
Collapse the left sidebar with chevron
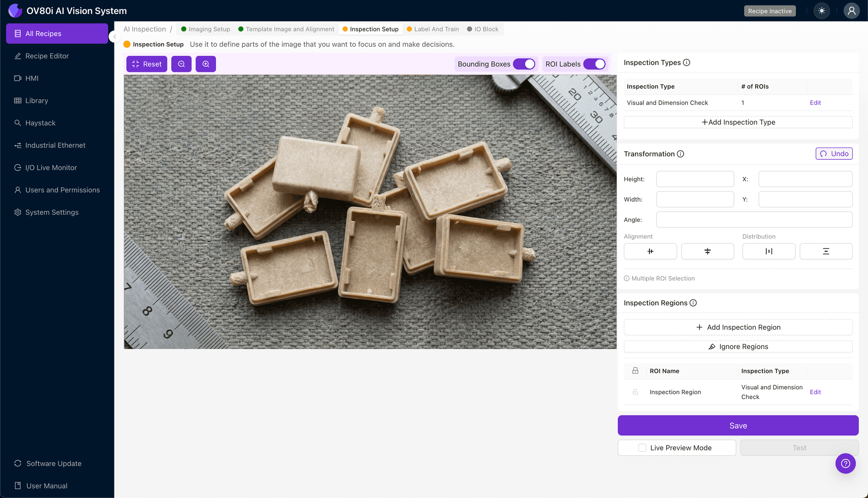click(x=114, y=36)
